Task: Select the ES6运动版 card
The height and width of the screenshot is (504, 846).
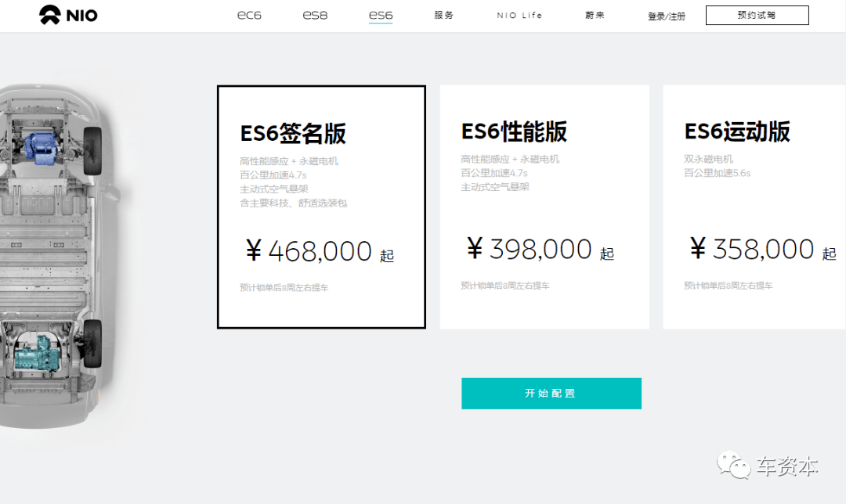Action: 754,207
